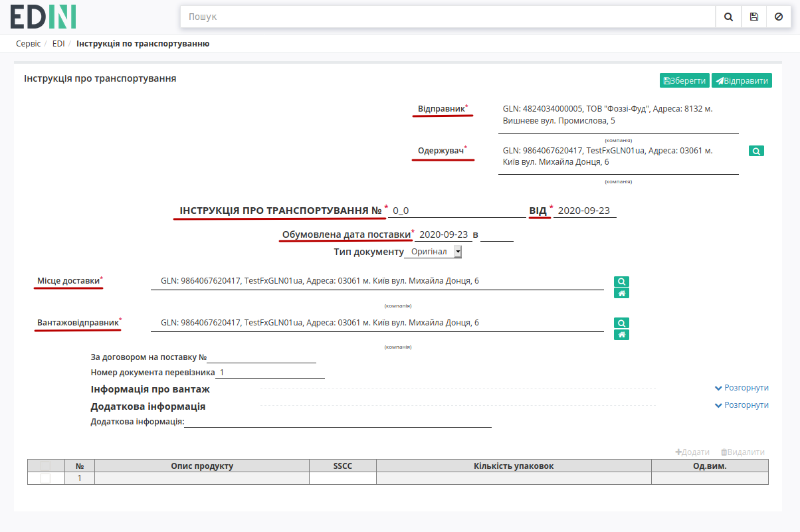This screenshot has width=800, height=532.
Task: Click the clear (ban) icon beside search
Action: [x=779, y=17]
